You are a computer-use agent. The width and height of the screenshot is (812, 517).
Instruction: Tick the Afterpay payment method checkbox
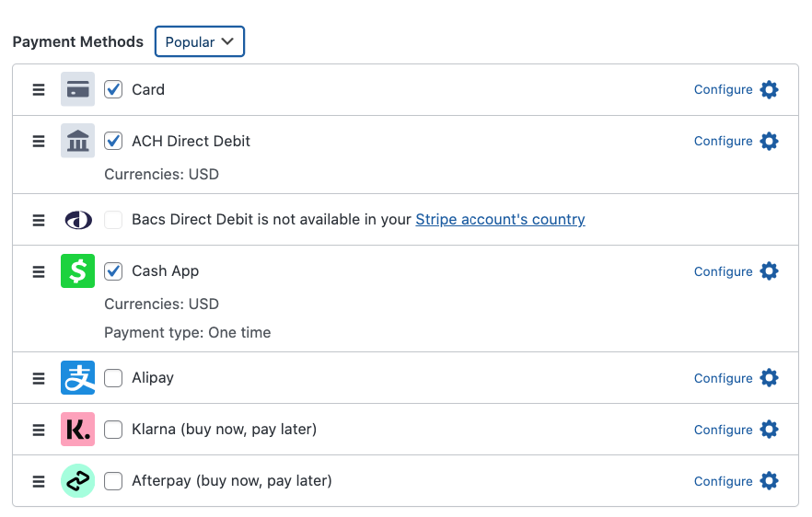[113, 481]
